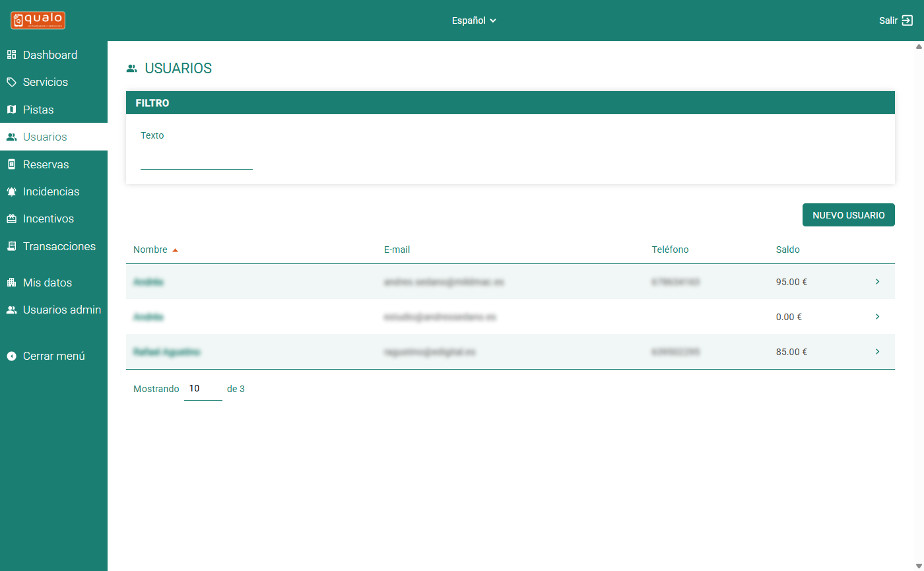The image size is (924, 571).
Task: Click the Transacciones receipt icon
Action: click(11, 246)
